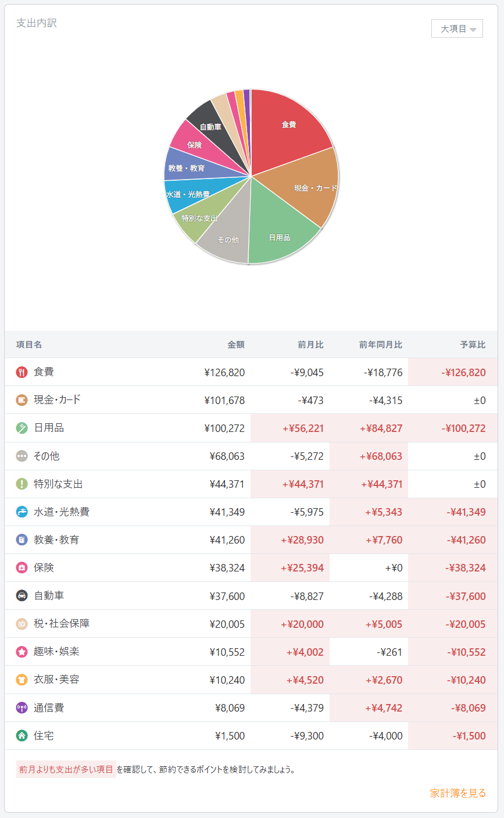Click the 保険 category icon
Screen dimensions: 504x818
click(22, 568)
